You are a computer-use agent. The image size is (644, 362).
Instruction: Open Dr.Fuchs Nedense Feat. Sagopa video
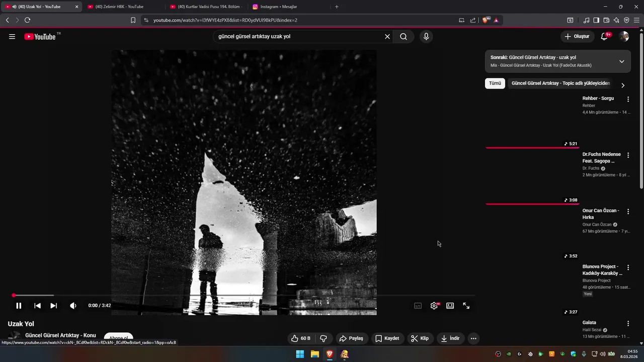click(602, 158)
